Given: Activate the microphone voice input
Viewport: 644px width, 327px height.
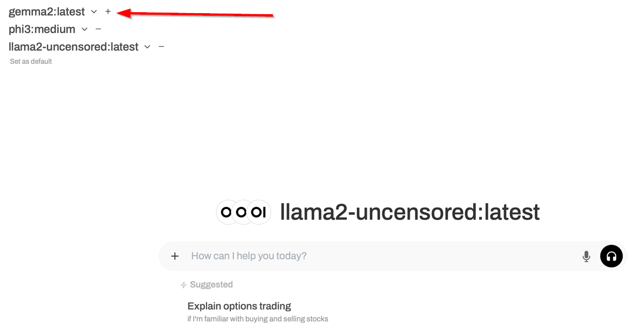Looking at the screenshot, I should [x=586, y=256].
